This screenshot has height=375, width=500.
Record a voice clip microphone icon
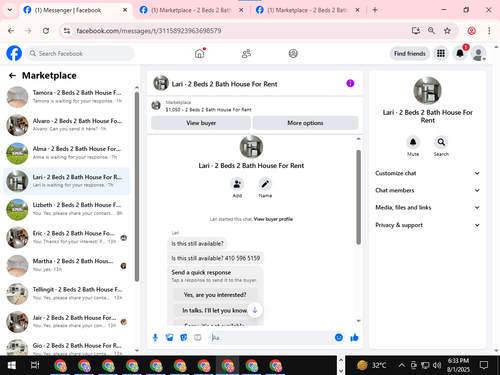[155, 338]
